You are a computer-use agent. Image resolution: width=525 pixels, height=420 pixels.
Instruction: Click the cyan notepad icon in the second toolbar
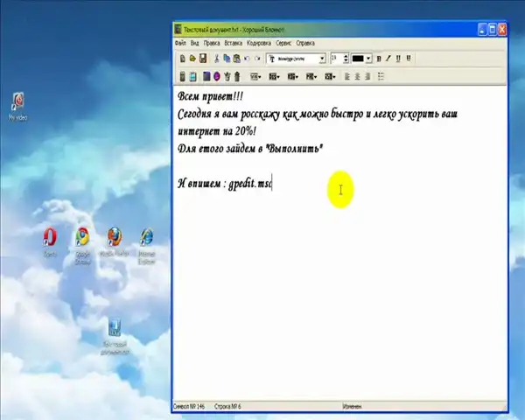(x=192, y=76)
